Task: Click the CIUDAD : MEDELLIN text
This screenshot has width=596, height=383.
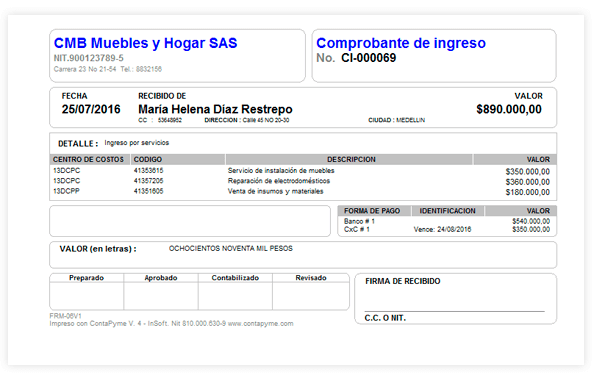Action: [x=396, y=120]
